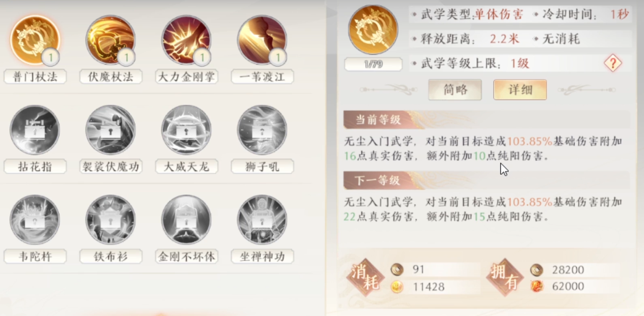This screenshot has width=644, height=316.
Task: Select the 伏魔杖法 skill icon
Action: point(110,40)
